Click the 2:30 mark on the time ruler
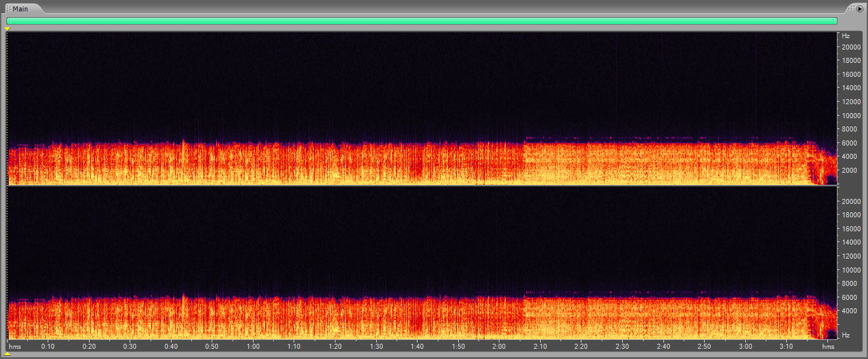Viewport: 868px width, 359px height. point(622,347)
